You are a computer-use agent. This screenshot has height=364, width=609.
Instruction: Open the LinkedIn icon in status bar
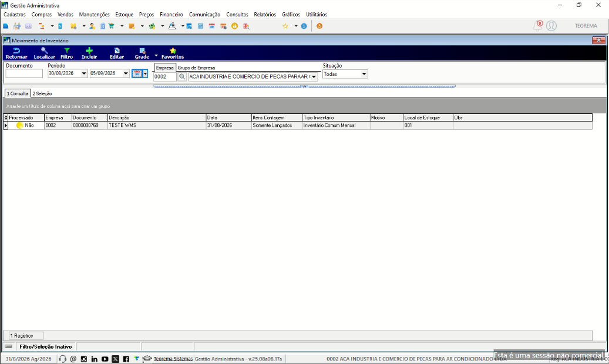point(95,359)
